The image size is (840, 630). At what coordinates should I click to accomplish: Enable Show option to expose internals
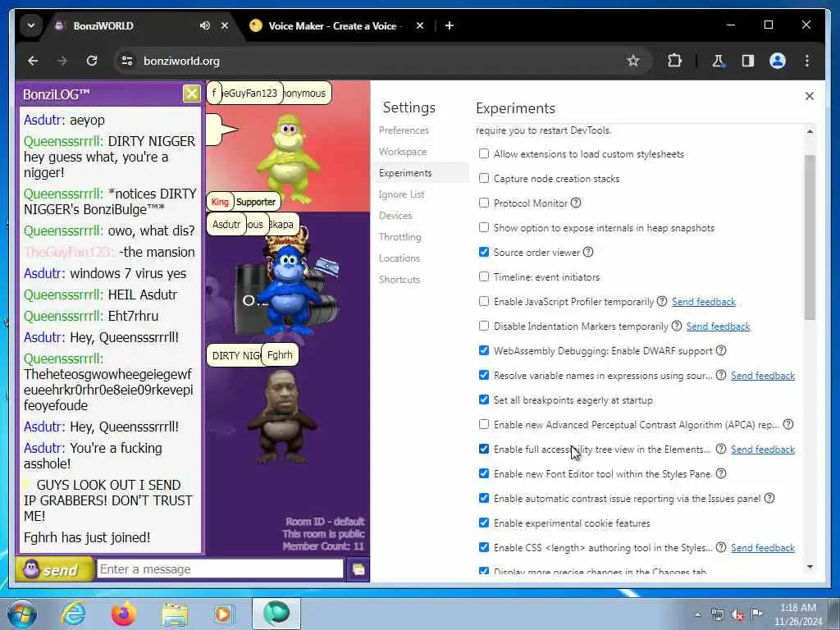tap(484, 228)
